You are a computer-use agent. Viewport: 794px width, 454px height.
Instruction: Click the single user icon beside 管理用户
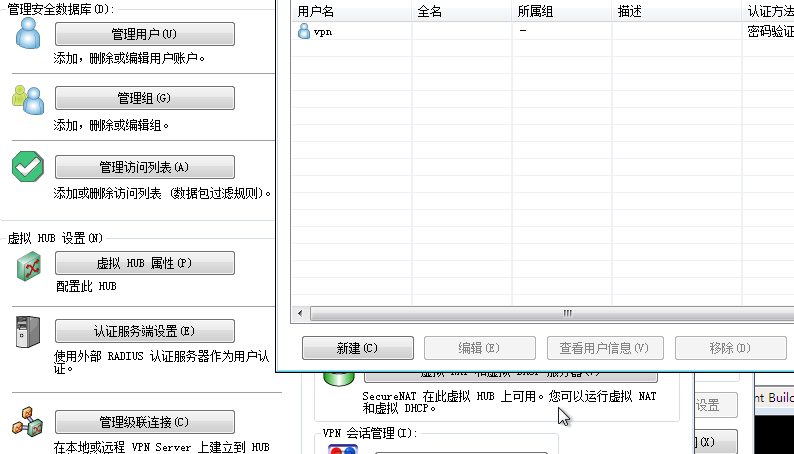[28, 33]
